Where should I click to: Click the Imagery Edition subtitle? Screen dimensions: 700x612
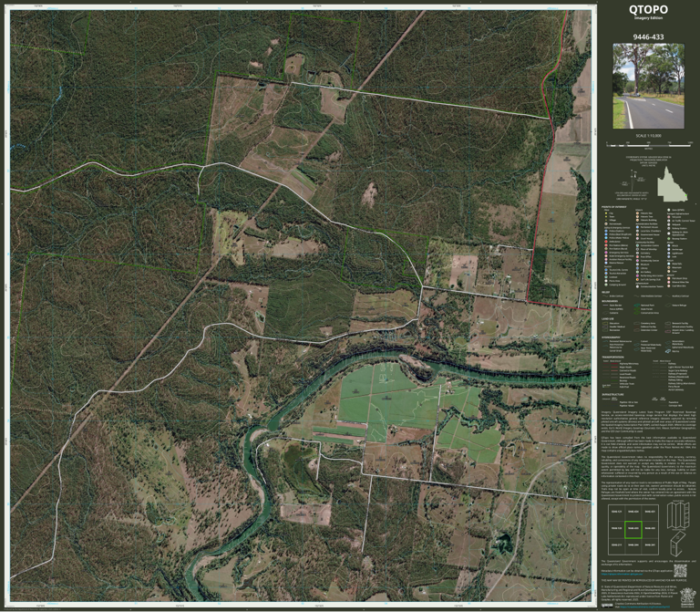[x=648, y=18]
